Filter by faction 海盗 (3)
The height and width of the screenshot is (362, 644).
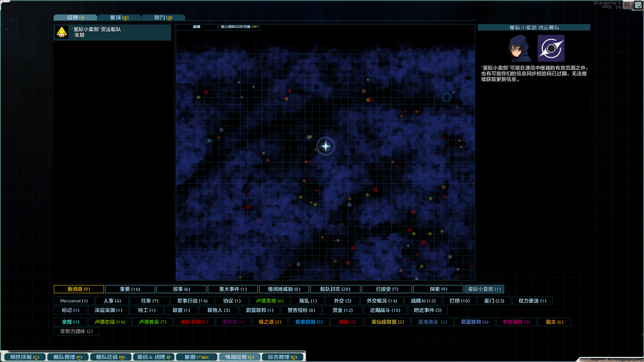pos(347,322)
